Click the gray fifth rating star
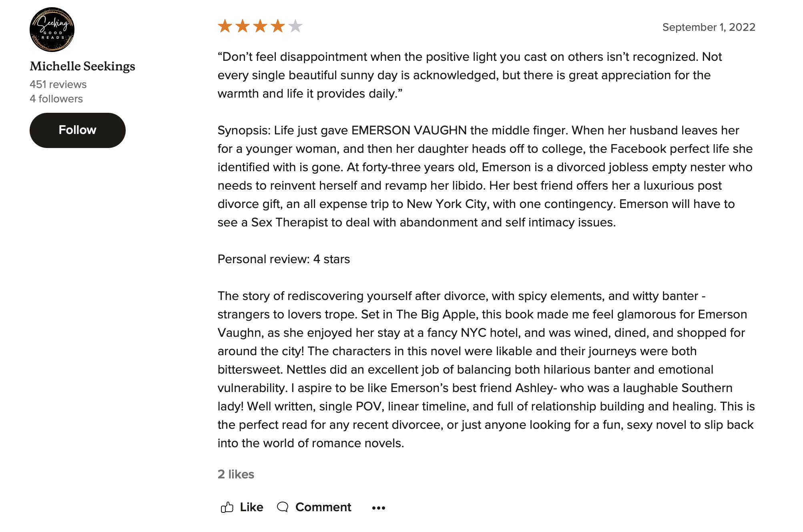This screenshot has width=803, height=532. coord(295,26)
